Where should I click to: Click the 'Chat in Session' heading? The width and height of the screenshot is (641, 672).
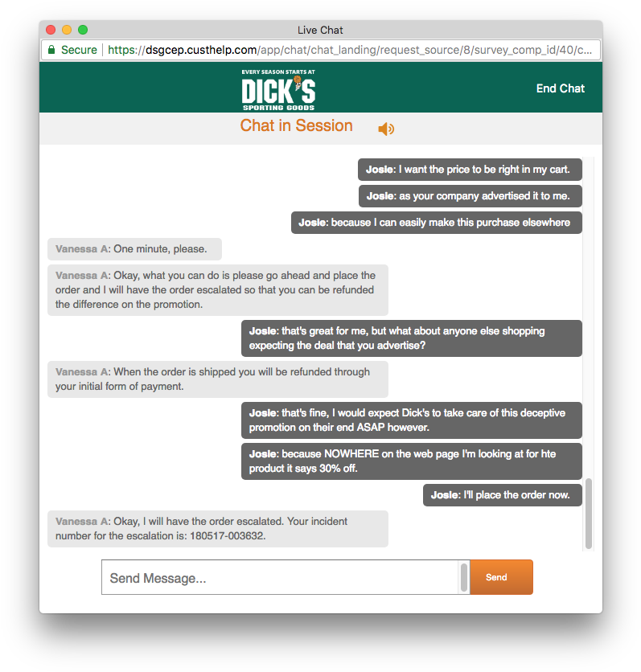click(x=296, y=125)
